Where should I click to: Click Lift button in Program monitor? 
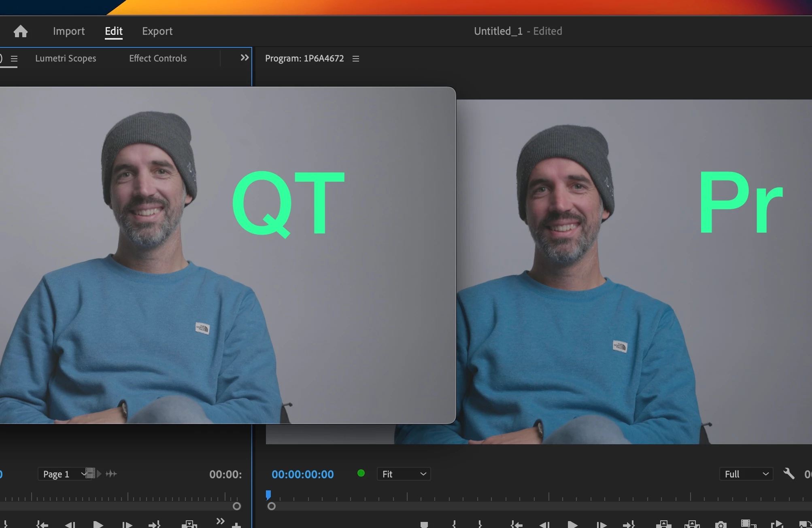(663, 524)
